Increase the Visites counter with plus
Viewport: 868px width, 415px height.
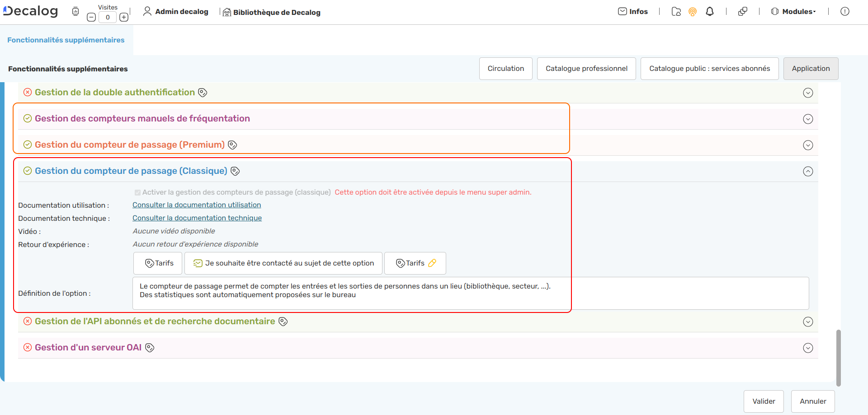pyautogui.click(x=124, y=18)
